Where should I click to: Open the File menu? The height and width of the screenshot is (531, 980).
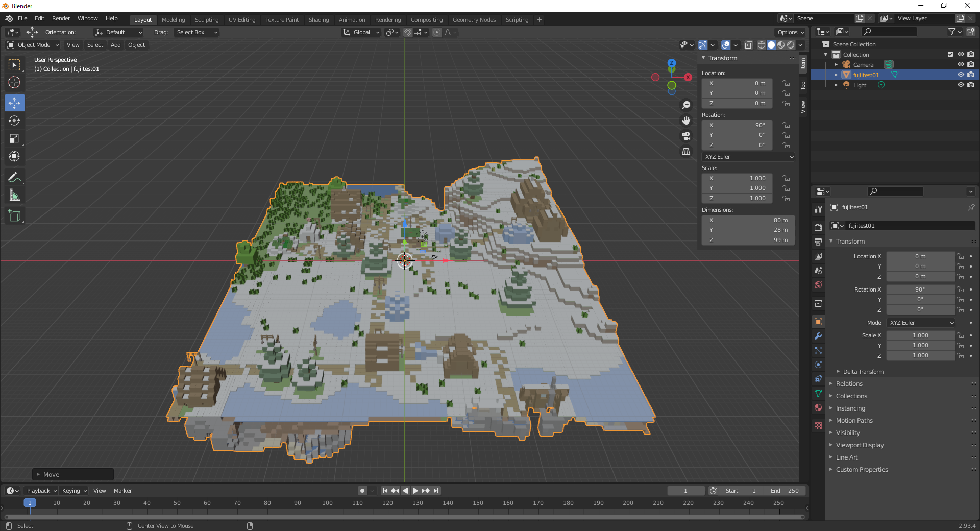22,18
